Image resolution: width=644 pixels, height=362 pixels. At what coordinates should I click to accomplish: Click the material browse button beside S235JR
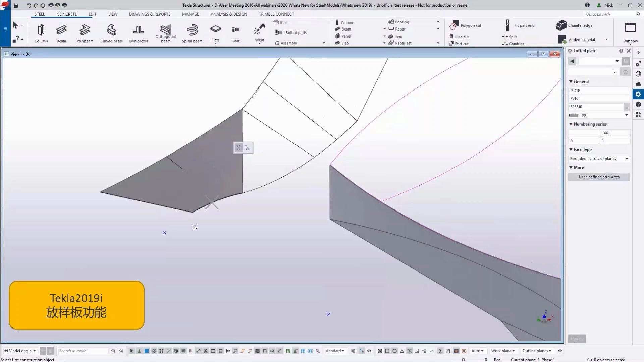(x=627, y=107)
